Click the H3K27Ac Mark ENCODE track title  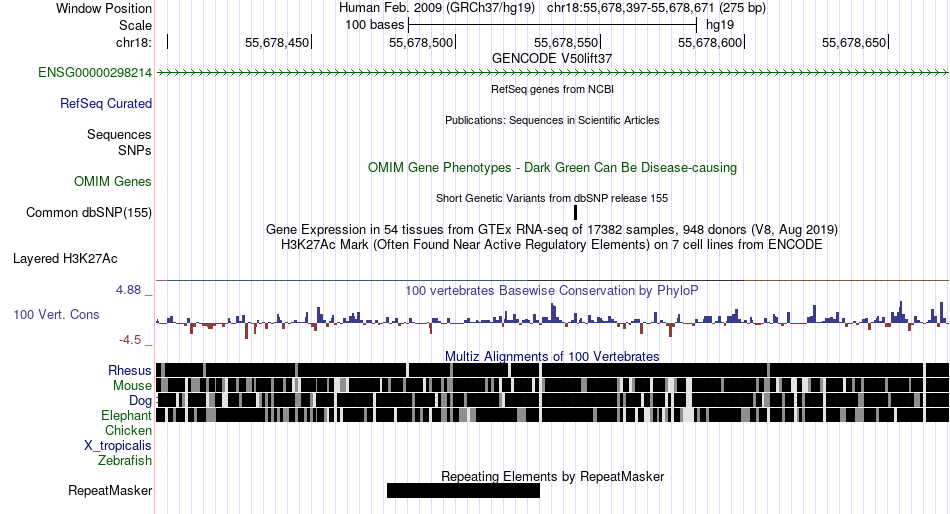point(552,245)
